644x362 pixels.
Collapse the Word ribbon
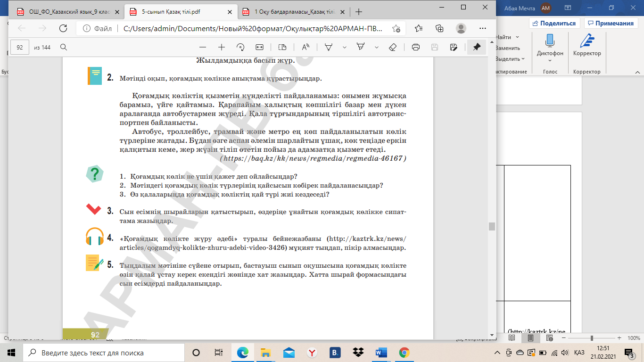(637, 72)
